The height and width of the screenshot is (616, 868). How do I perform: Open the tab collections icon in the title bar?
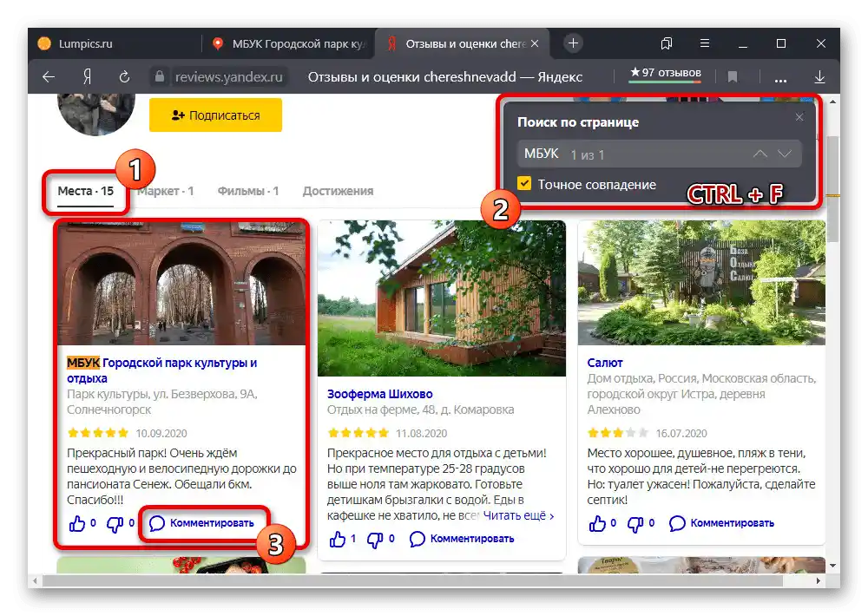667,43
